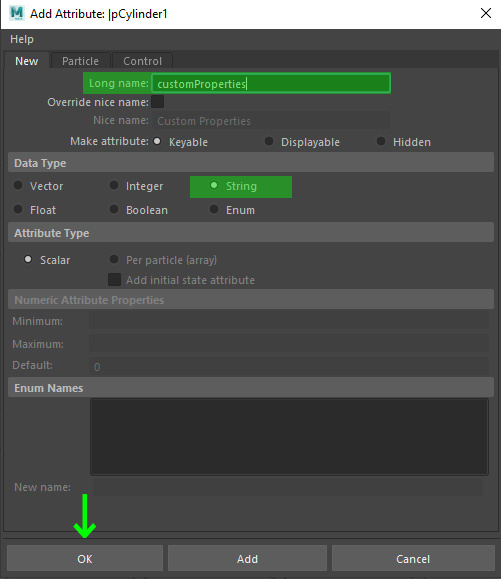This screenshot has width=501, height=579.
Task: Enable the Override nice name checkbox
Action: point(158,102)
